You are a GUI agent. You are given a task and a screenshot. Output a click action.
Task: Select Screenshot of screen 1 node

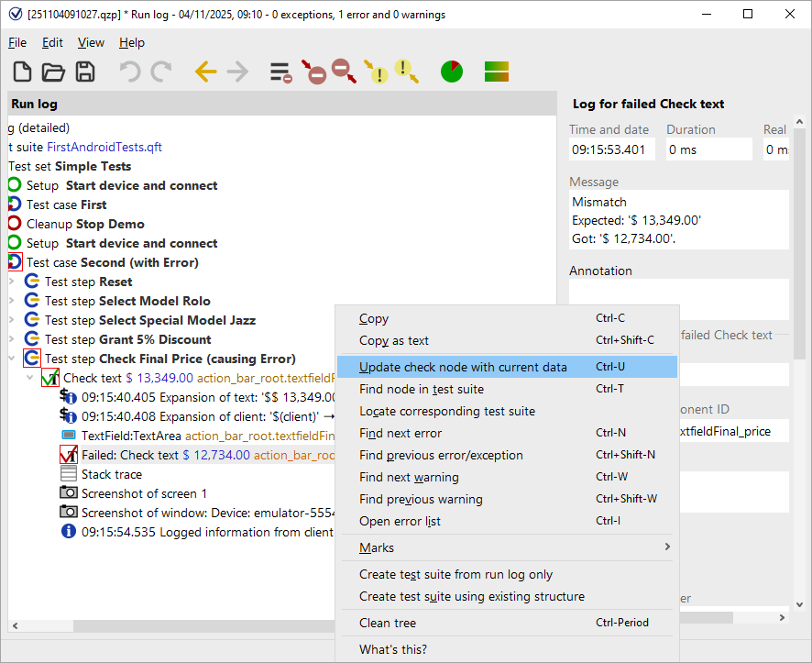[144, 493]
